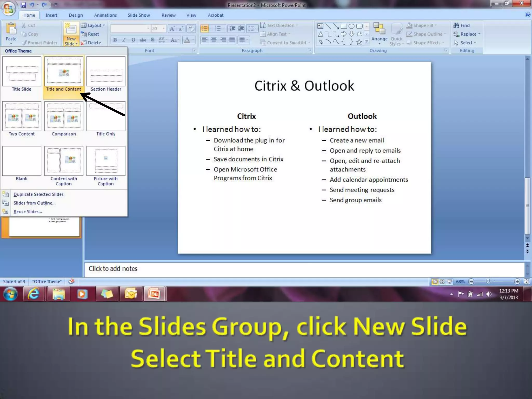This screenshot has height=399, width=532.
Task: Click Convert to SmartArt button
Action: point(285,43)
